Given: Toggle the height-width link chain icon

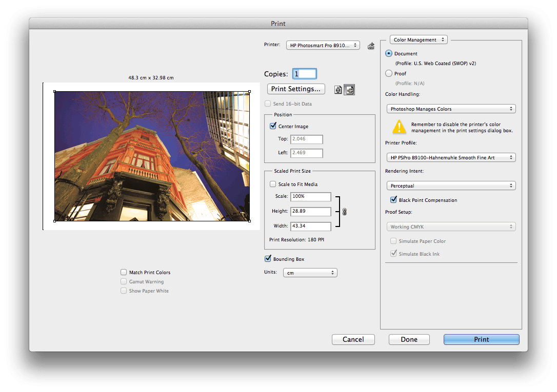Looking at the screenshot, I should tap(344, 212).
